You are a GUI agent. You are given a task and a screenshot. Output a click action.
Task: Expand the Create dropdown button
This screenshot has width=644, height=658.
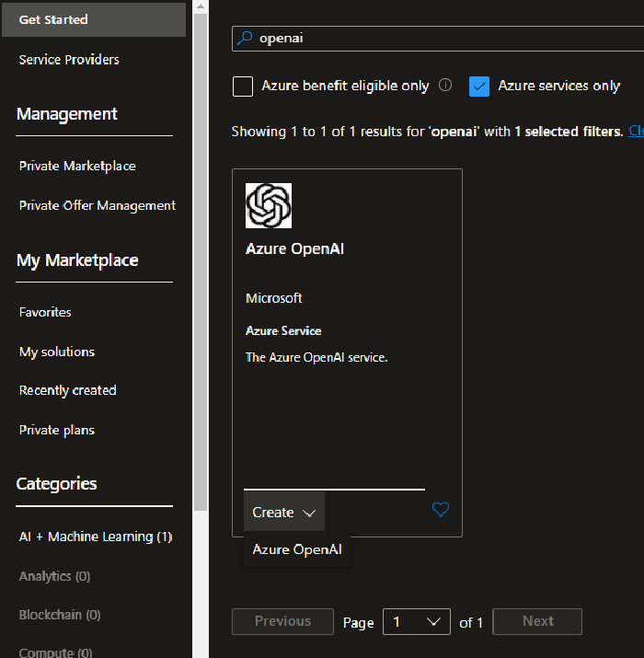pos(284,513)
